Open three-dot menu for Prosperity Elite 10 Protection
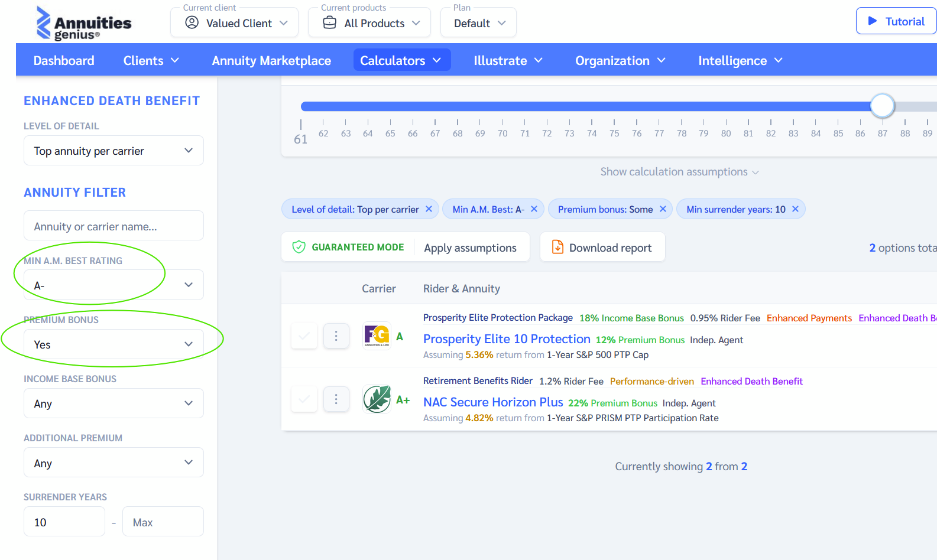The height and width of the screenshot is (560, 937). pyautogui.click(x=336, y=336)
